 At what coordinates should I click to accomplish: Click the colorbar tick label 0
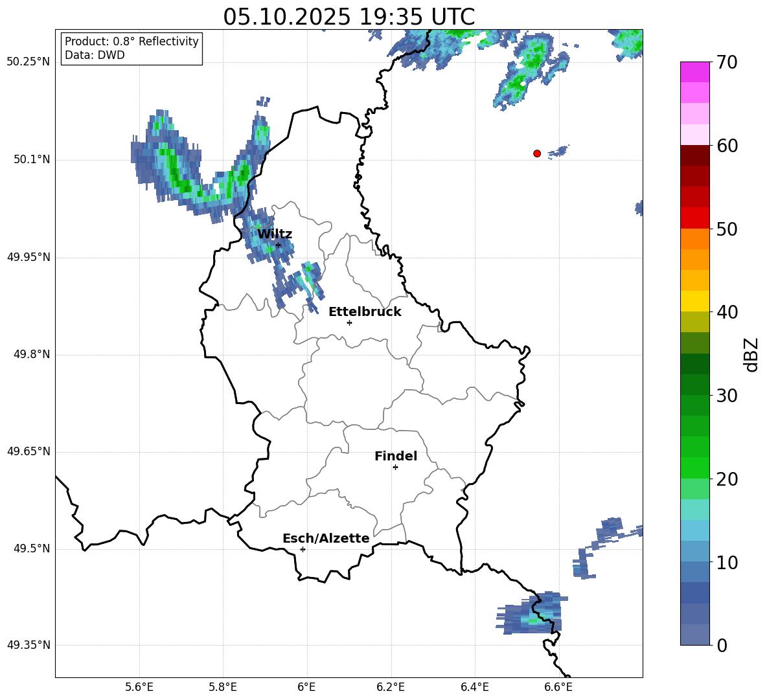[x=722, y=646]
